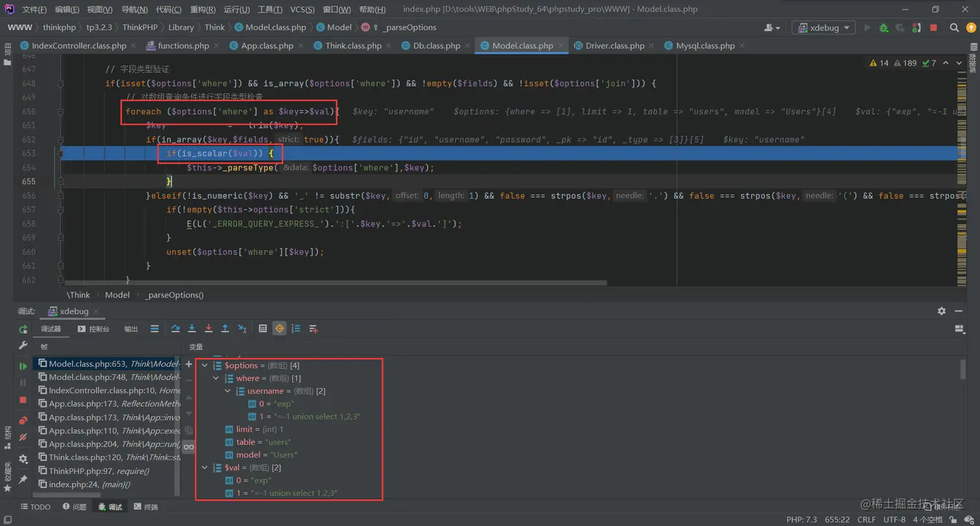Open xdebug run configuration dropdown
The height and width of the screenshot is (526, 980).
point(823,28)
